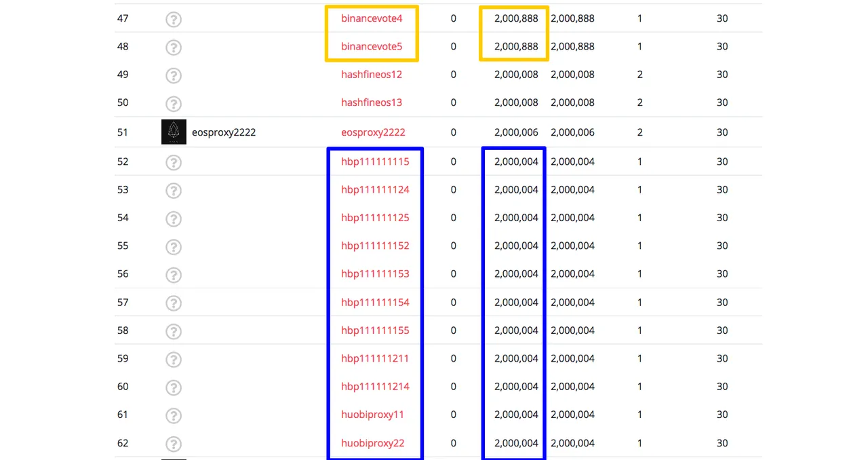Click the question mark icon in row 62

tap(174, 444)
